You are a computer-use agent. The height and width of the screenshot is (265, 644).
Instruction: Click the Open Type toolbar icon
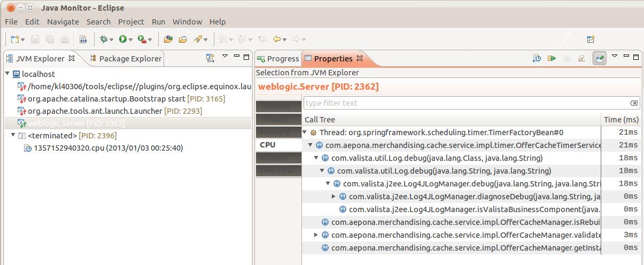click(168, 39)
